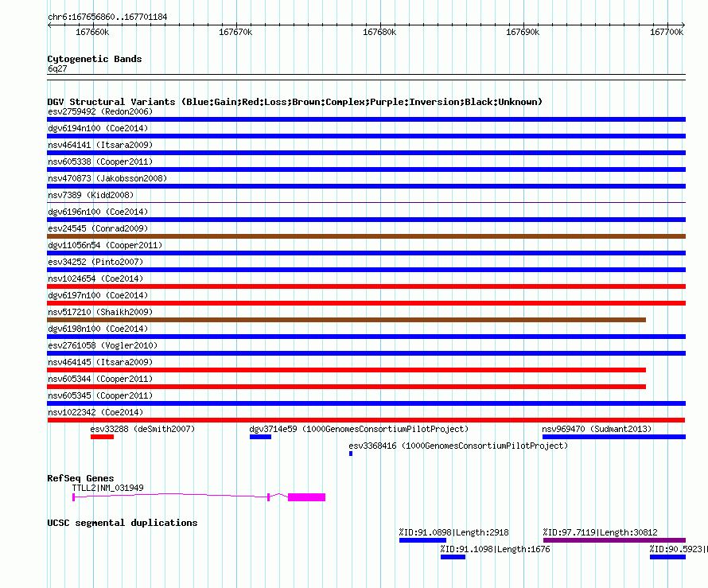The width and height of the screenshot is (708, 588).
Task: Click the 167690k ruler label
Action: pos(523,32)
